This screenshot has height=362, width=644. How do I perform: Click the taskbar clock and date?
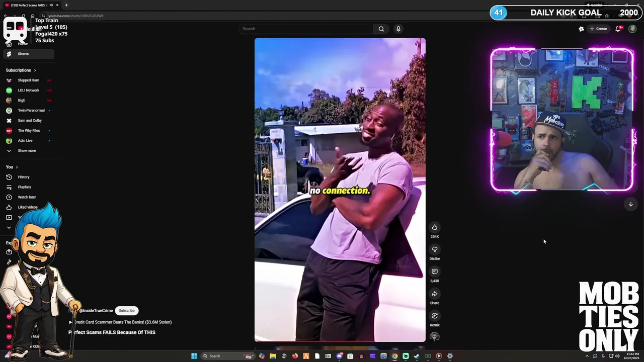point(631,356)
